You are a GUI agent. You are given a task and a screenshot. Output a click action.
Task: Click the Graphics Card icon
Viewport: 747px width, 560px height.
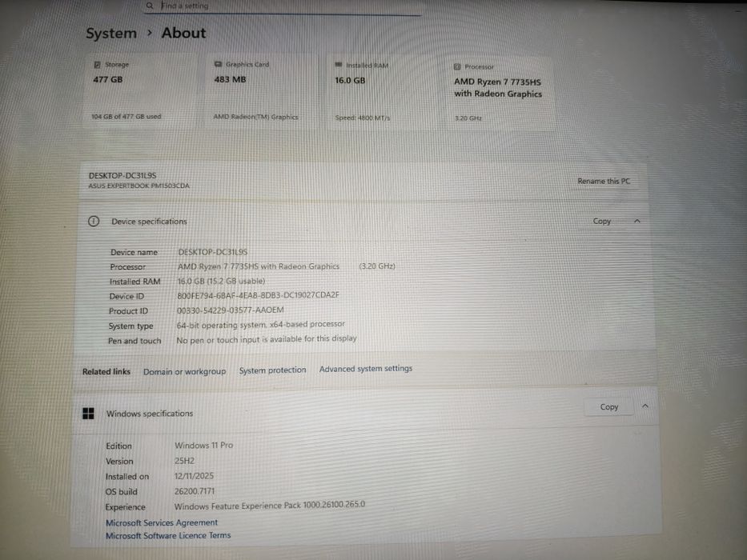219,64
